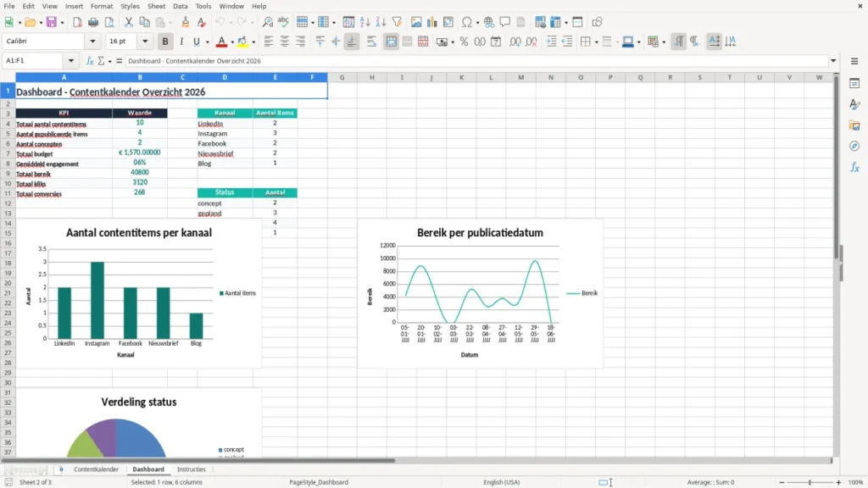The width and height of the screenshot is (868, 488).
Task: Open font size dropdown
Action: pyautogui.click(x=145, y=41)
